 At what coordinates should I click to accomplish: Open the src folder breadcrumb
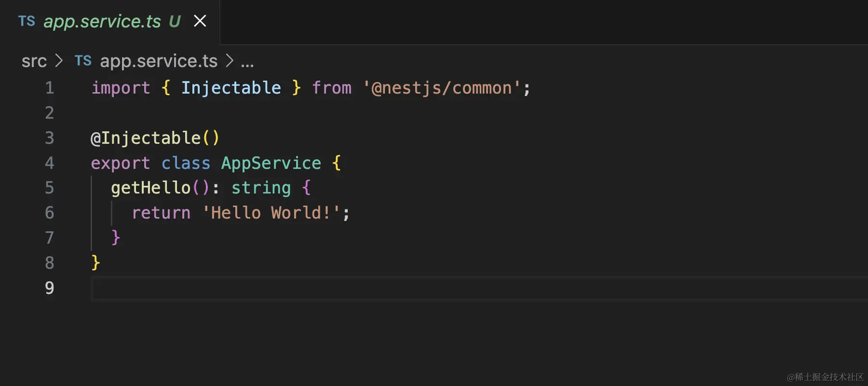pyautogui.click(x=34, y=61)
